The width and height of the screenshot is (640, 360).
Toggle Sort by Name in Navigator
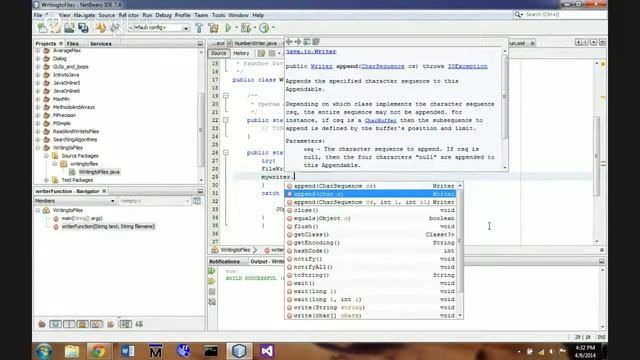125,324
